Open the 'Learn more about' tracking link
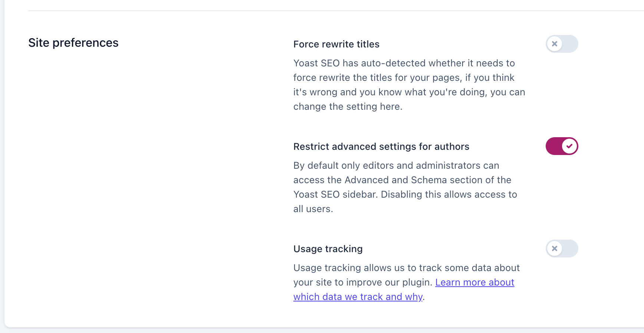The width and height of the screenshot is (644, 333). click(475, 282)
